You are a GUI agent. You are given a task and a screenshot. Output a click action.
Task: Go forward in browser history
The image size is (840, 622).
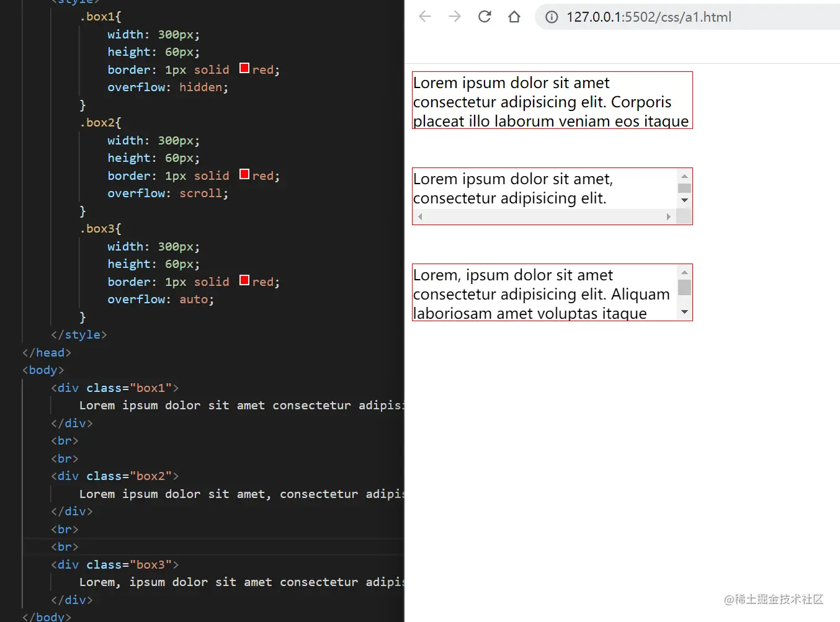pyautogui.click(x=455, y=17)
